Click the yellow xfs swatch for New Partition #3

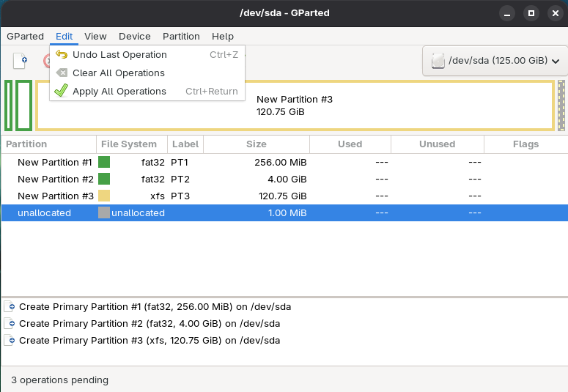click(104, 196)
